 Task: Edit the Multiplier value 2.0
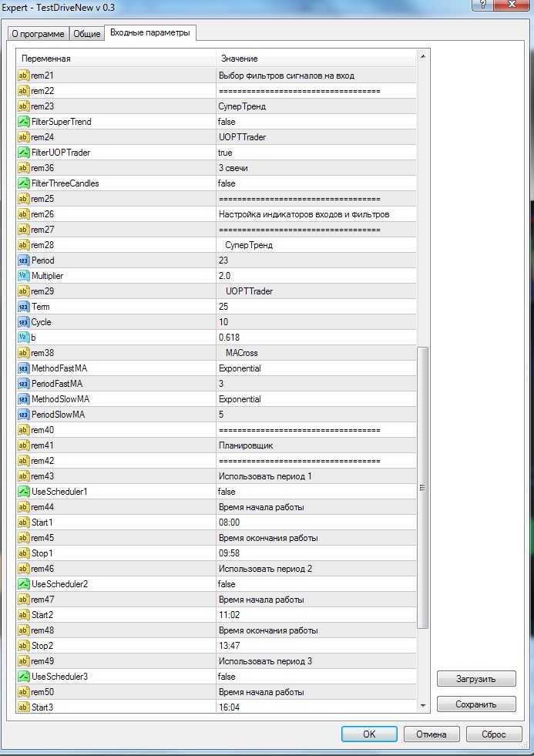316,276
